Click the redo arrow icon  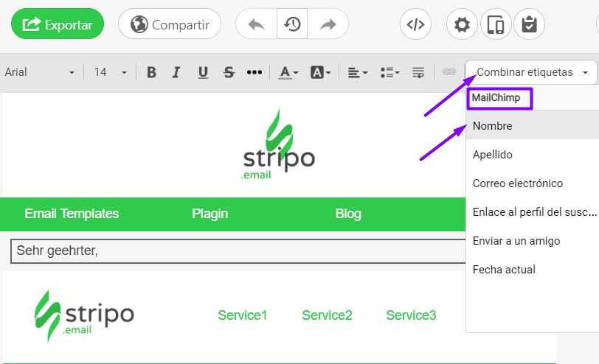click(x=328, y=24)
